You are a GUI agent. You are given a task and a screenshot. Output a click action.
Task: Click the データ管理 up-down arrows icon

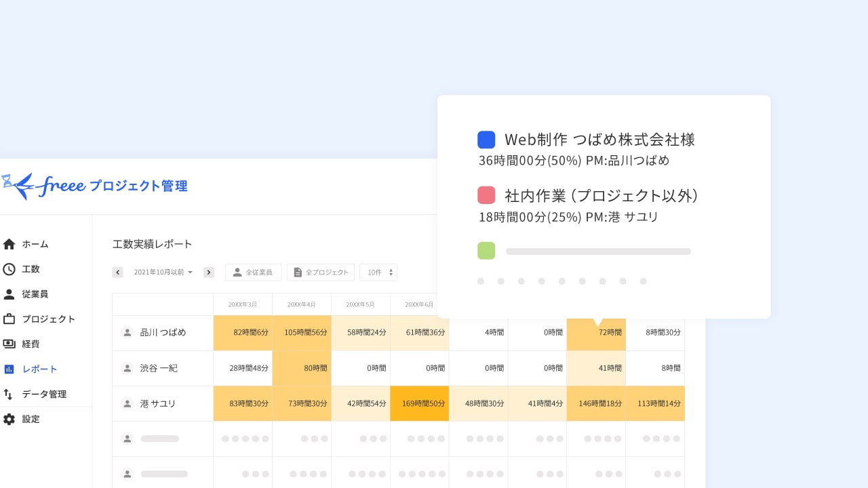click(x=9, y=394)
